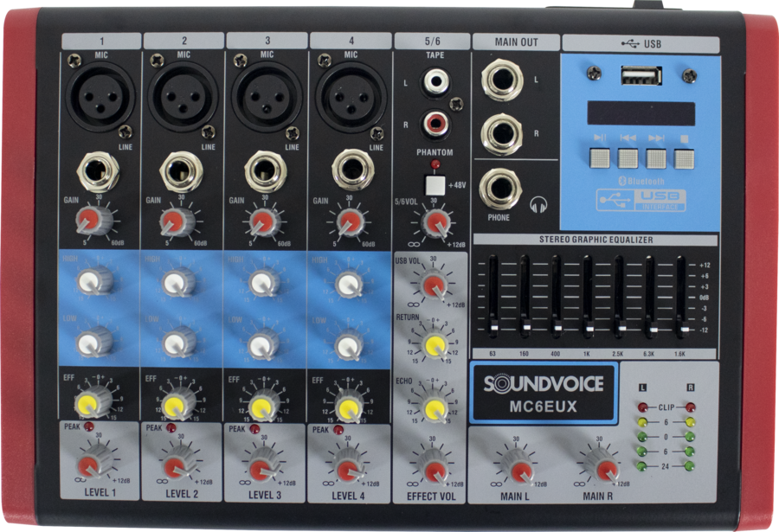Click the channel 1 PEAK LED
Screen dimensions: 779x532
(88, 426)
